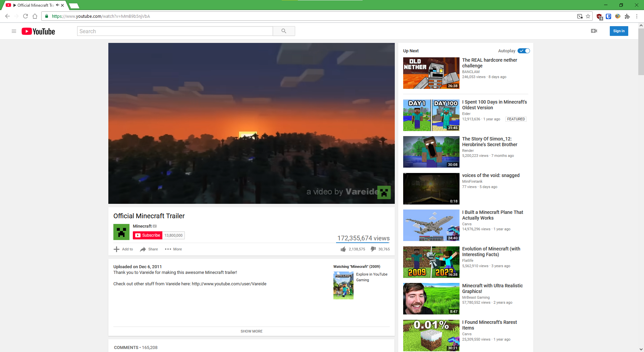Click the COMMENTS 165,208 header
This screenshot has height=352, width=644.
pos(136,348)
